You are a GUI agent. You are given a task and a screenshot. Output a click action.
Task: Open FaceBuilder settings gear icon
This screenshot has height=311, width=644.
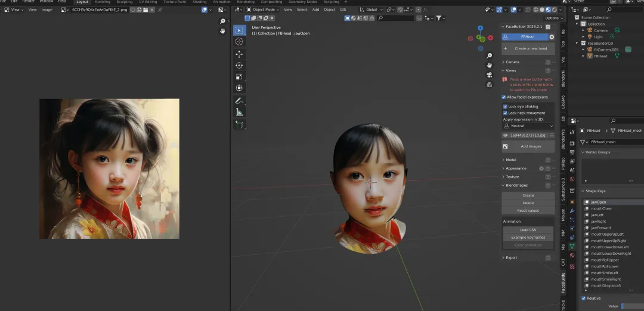548,27
